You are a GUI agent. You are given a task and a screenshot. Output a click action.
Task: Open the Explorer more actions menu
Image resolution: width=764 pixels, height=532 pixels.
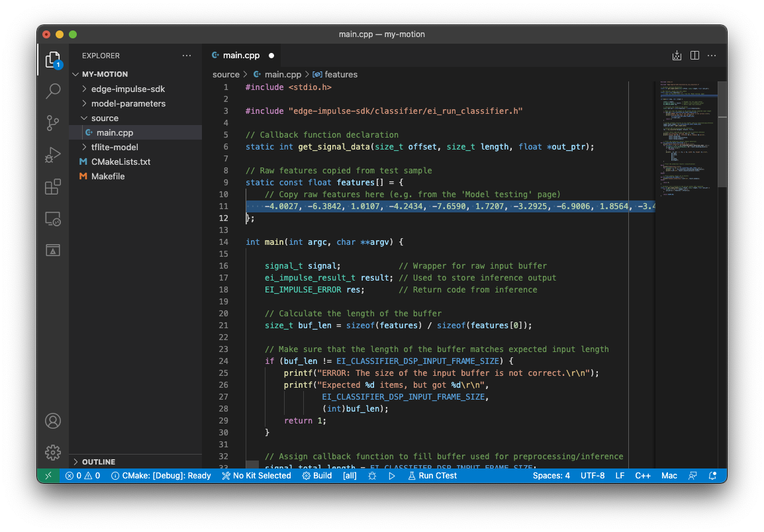pos(187,56)
